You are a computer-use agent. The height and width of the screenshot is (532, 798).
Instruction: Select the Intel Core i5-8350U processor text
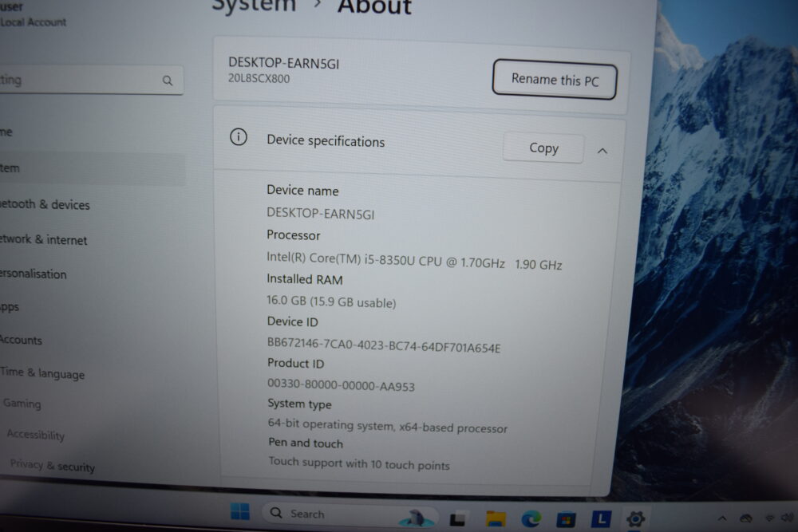click(414, 261)
